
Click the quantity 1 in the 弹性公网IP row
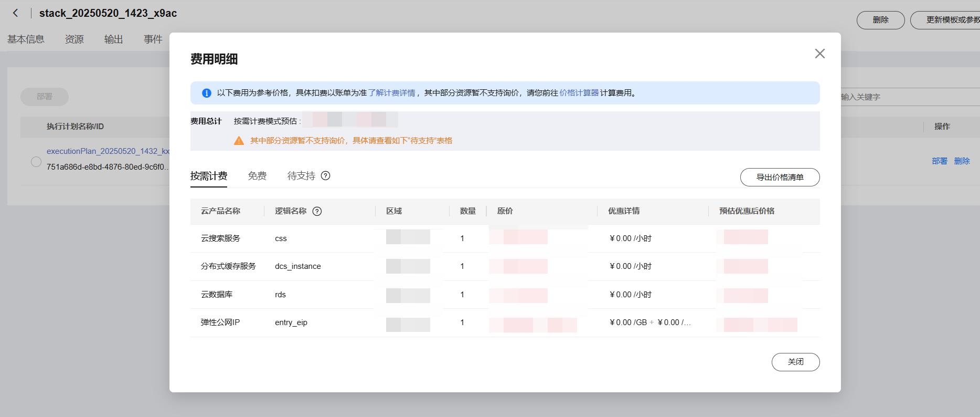[462, 322]
